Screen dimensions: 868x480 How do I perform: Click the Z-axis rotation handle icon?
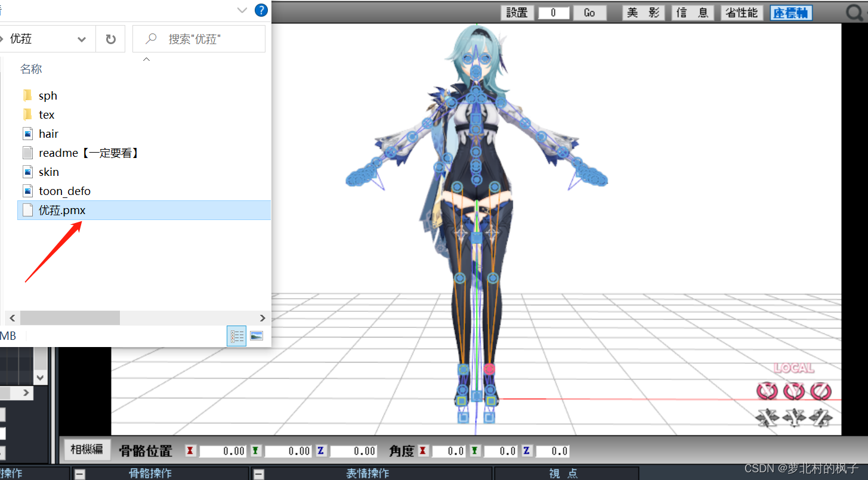[821, 392]
